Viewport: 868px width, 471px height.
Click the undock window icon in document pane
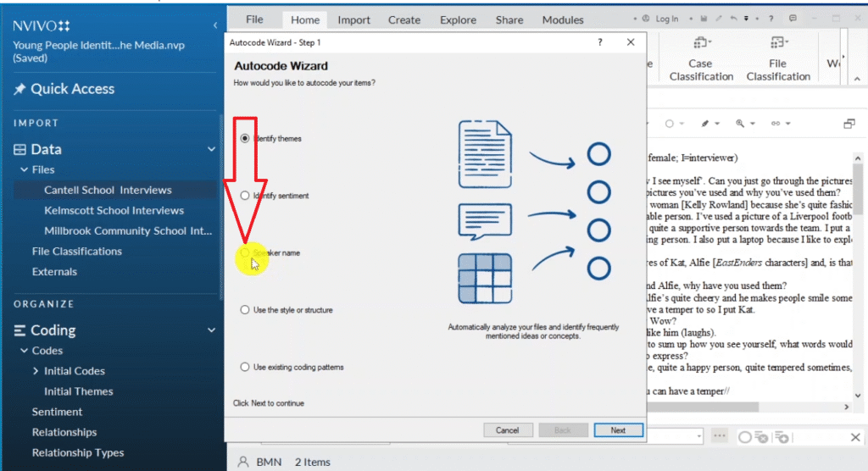849,124
